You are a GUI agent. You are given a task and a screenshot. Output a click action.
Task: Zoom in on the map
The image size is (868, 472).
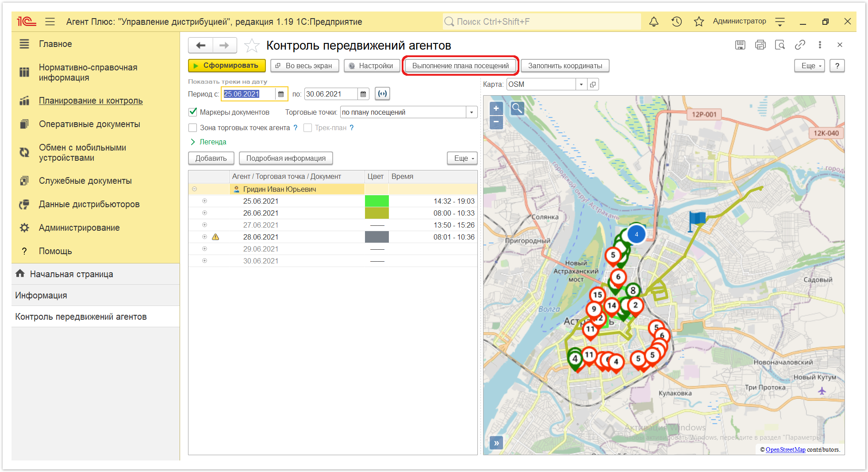(496, 108)
